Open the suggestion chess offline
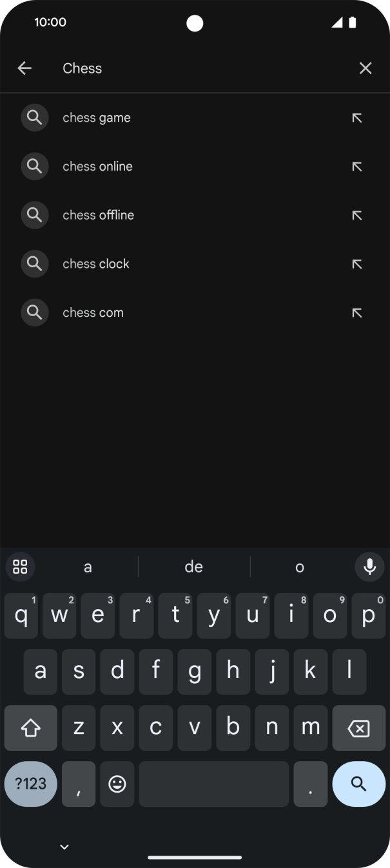Image resolution: width=390 pixels, height=868 pixels. coord(98,214)
